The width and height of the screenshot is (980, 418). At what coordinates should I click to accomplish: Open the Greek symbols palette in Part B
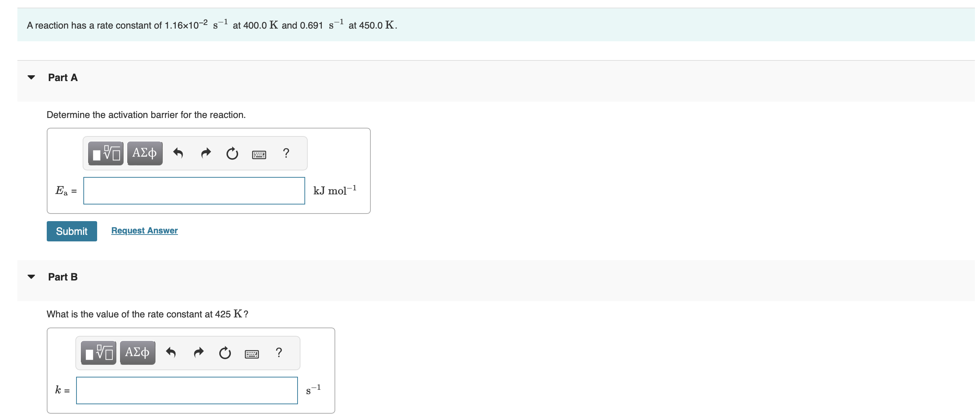pos(137,352)
